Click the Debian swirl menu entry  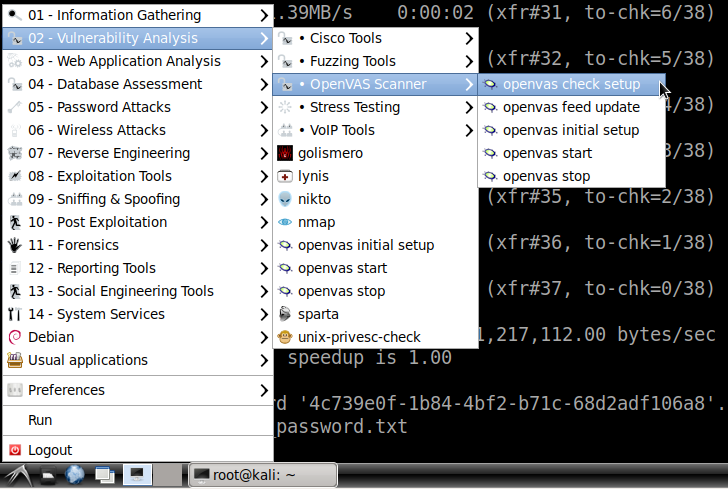[x=51, y=337]
